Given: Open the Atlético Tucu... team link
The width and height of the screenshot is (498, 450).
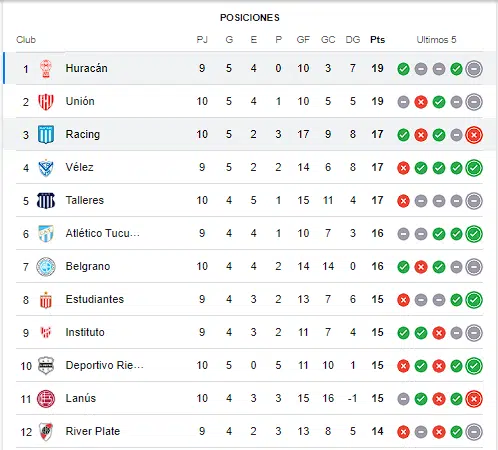Looking at the screenshot, I should tap(103, 233).
